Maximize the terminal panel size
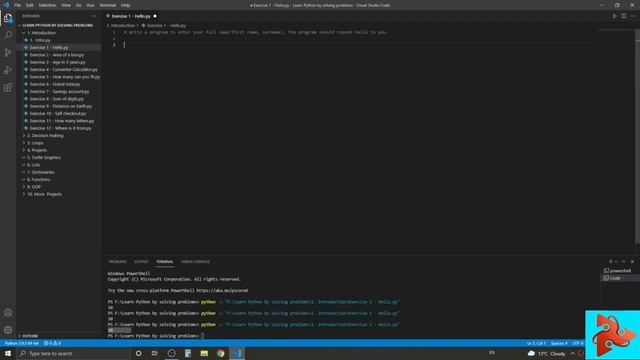The width and height of the screenshot is (640, 360). click(x=624, y=262)
